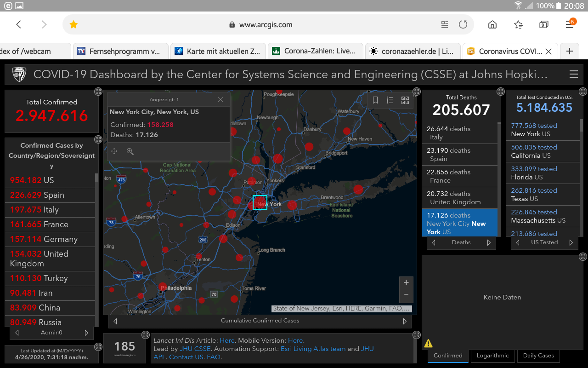Previous list arrow beside US Tested

[x=518, y=242]
